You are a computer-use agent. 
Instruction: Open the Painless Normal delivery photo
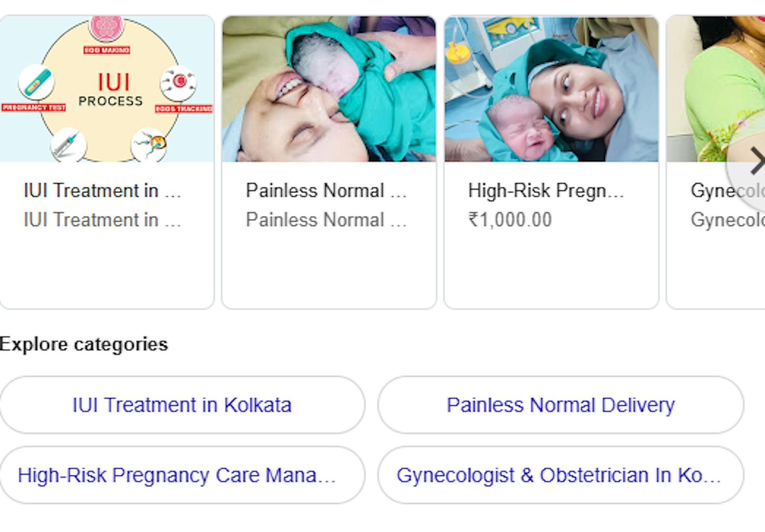point(329,89)
